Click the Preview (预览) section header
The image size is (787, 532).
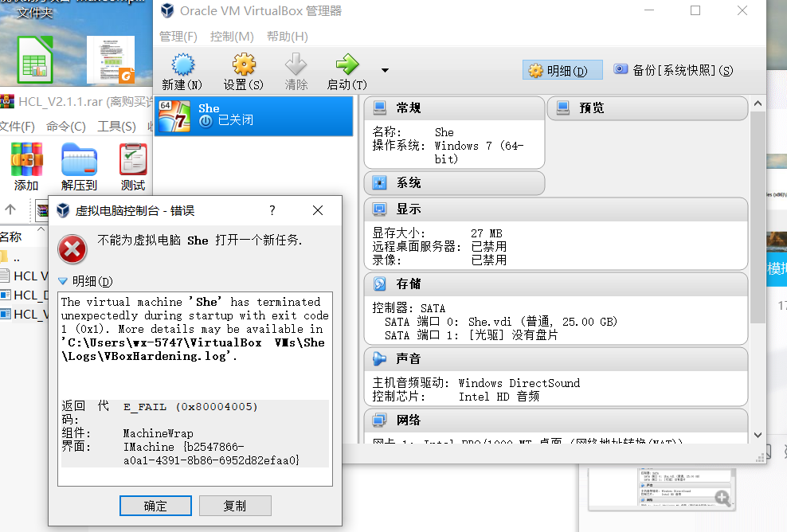[648, 108]
